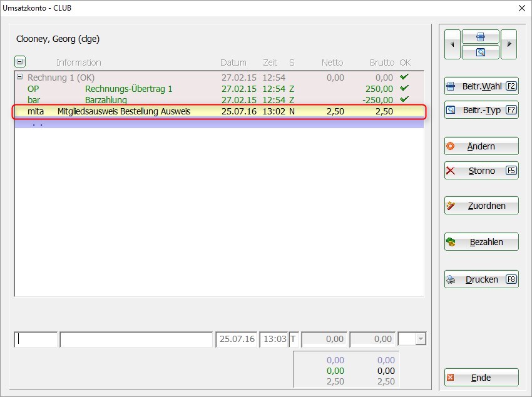Go to next record with right arrow
Image resolution: width=532 pixels, height=397 pixels.
click(509, 44)
